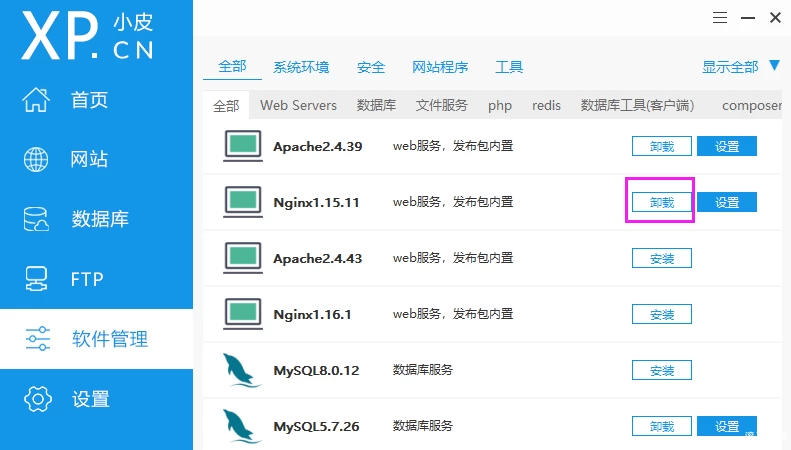Uninstall MySQL5.7.26 with 卸载
The image size is (791, 450).
(662, 426)
